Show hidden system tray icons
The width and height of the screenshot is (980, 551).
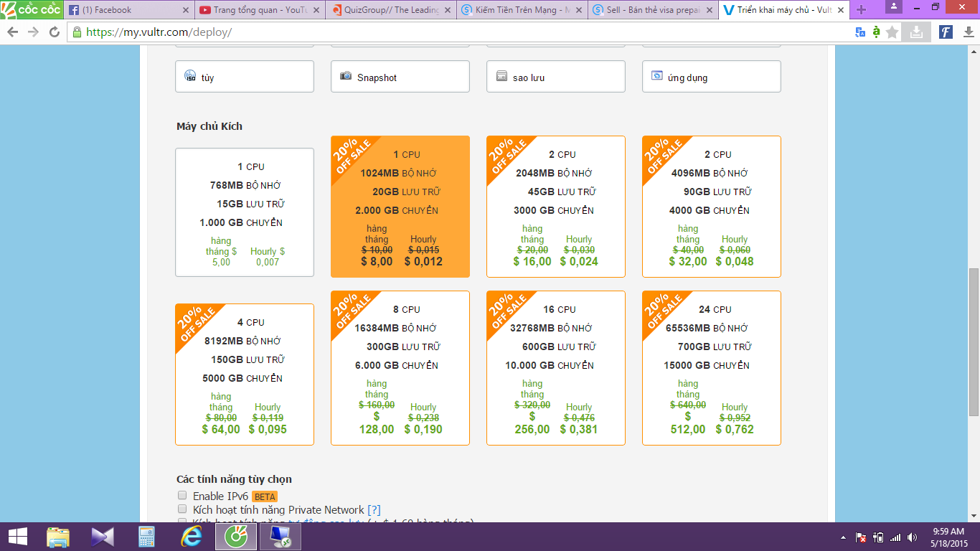click(843, 537)
